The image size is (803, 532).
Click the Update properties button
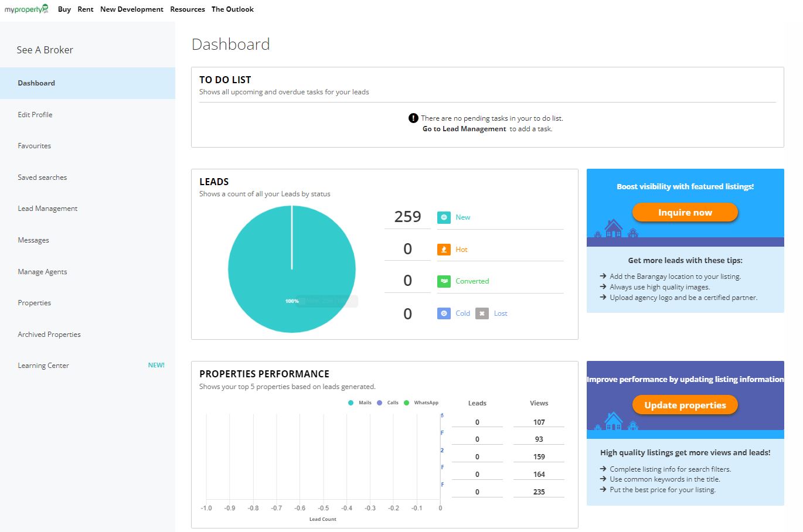(x=685, y=405)
